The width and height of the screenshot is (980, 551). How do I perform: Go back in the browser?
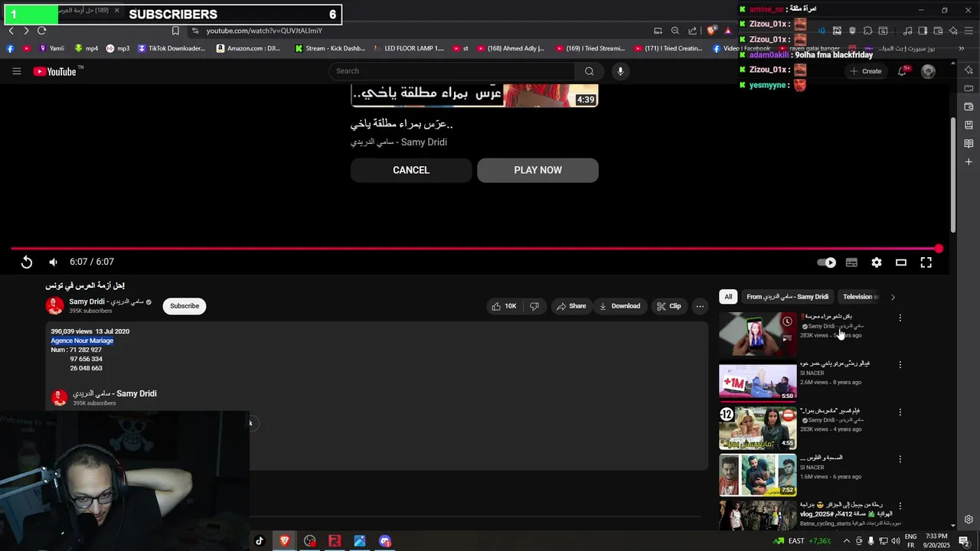tap(11, 31)
